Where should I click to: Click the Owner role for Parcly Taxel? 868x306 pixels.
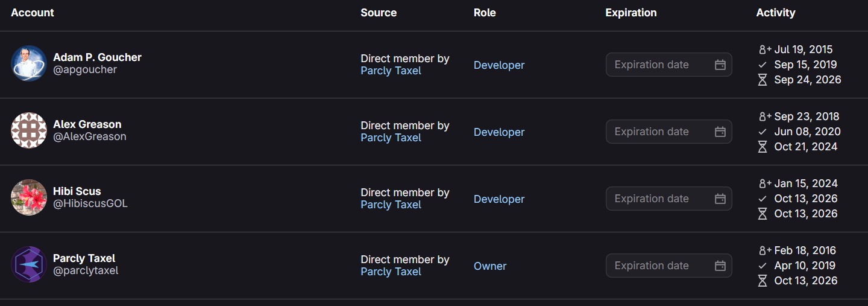[490, 266]
